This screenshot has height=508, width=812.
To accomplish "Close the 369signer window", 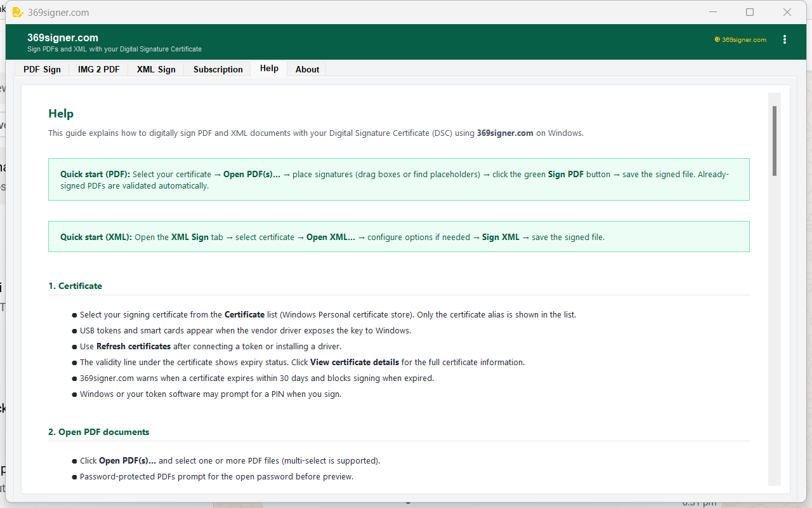I will (787, 12).
